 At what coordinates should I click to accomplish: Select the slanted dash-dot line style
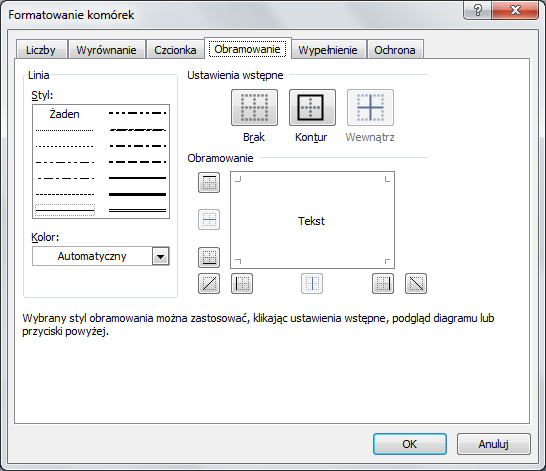click(x=138, y=130)
